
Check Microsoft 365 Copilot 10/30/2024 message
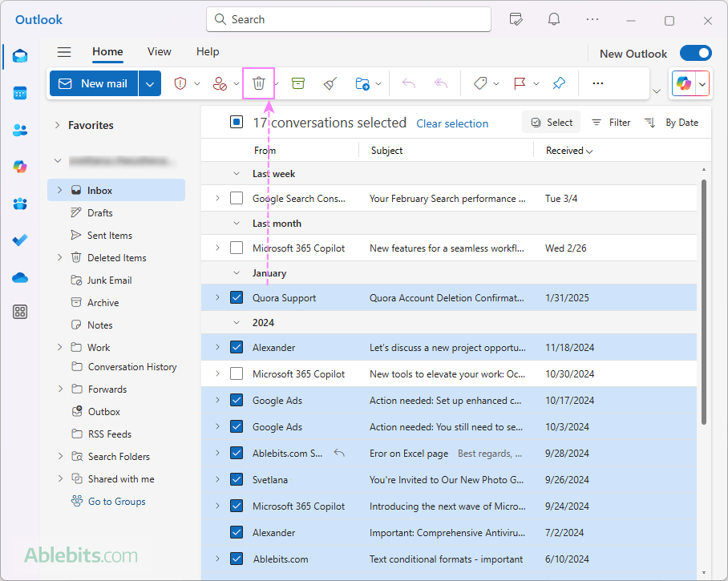click(237, 374)
